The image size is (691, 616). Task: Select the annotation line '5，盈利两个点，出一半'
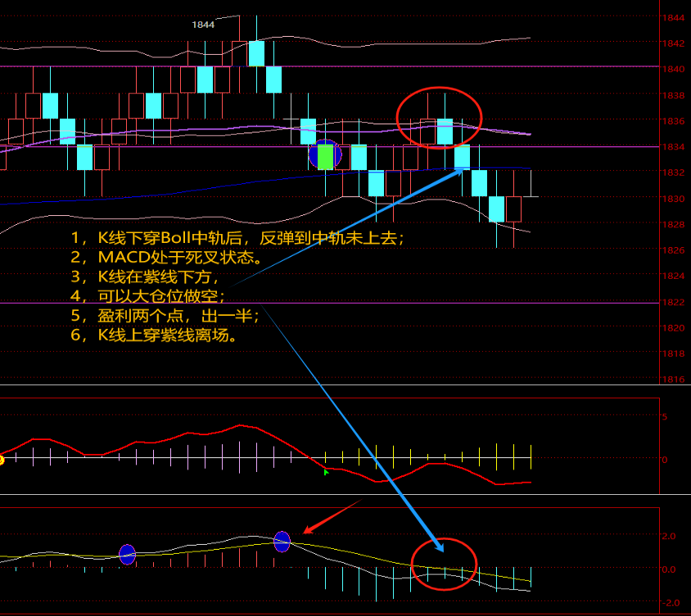point(165,316)
